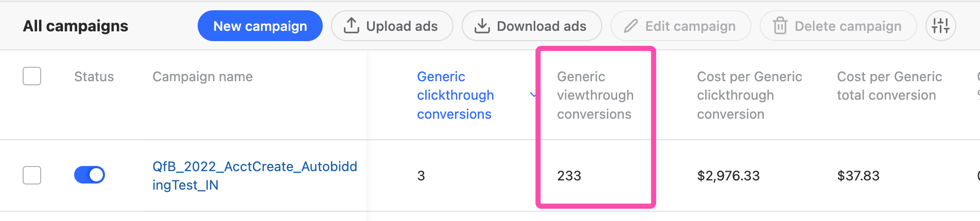The height and width of the screenshot is (221, 980).
Task: Click the upload arrow icon for ads
Action: click(352, 26)
